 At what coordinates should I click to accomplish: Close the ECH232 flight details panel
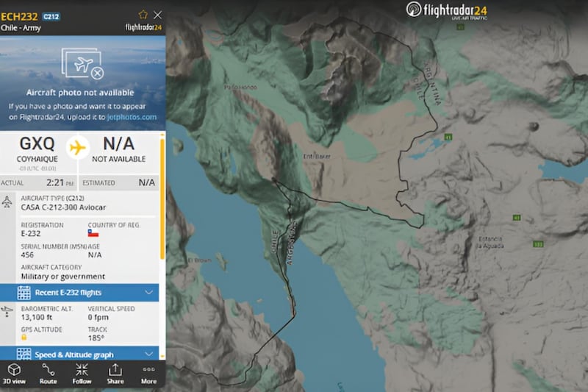[157, 15]
